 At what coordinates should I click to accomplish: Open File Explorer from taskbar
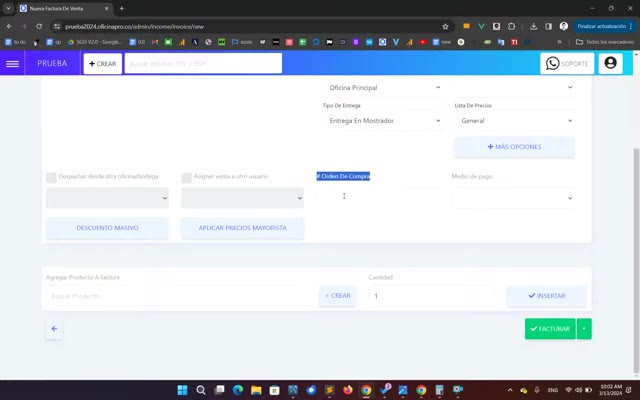point(256,390)
